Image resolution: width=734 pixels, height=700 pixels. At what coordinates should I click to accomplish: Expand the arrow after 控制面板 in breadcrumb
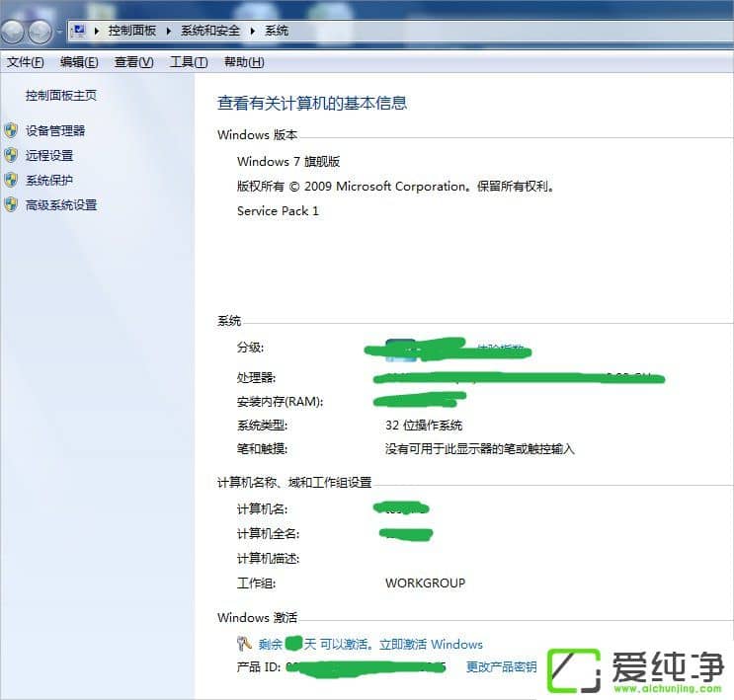point(169,31)
